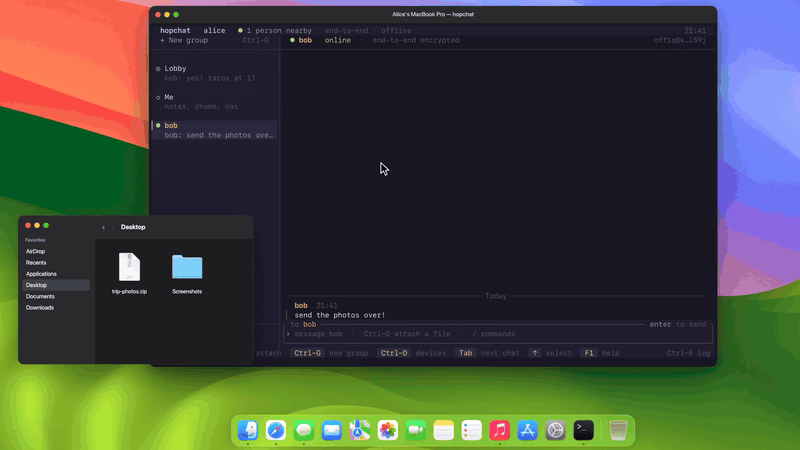Click Ctrl-G new group shortcut hint

[x=329, y=353]
